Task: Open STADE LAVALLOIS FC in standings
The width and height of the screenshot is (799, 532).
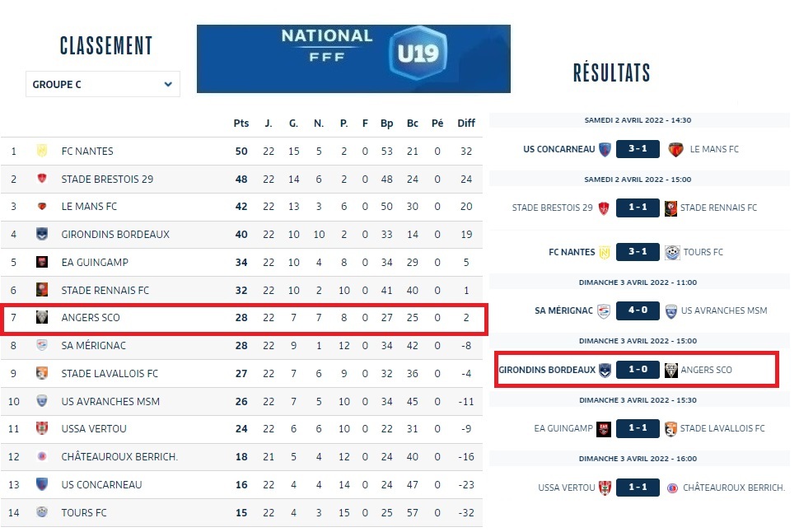Action: coord(110,373)
